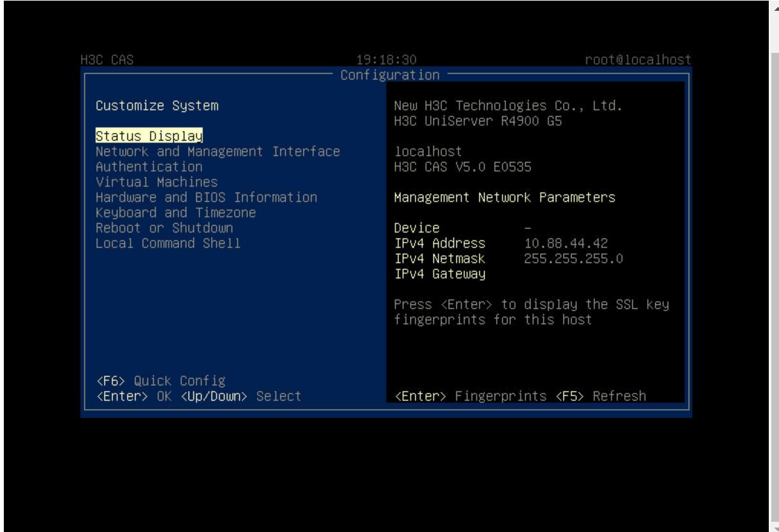Choose the Reboot or Shutdown option
Image resolution: width=779 pixels, height=532 pixels.
[x=164, y=228]
